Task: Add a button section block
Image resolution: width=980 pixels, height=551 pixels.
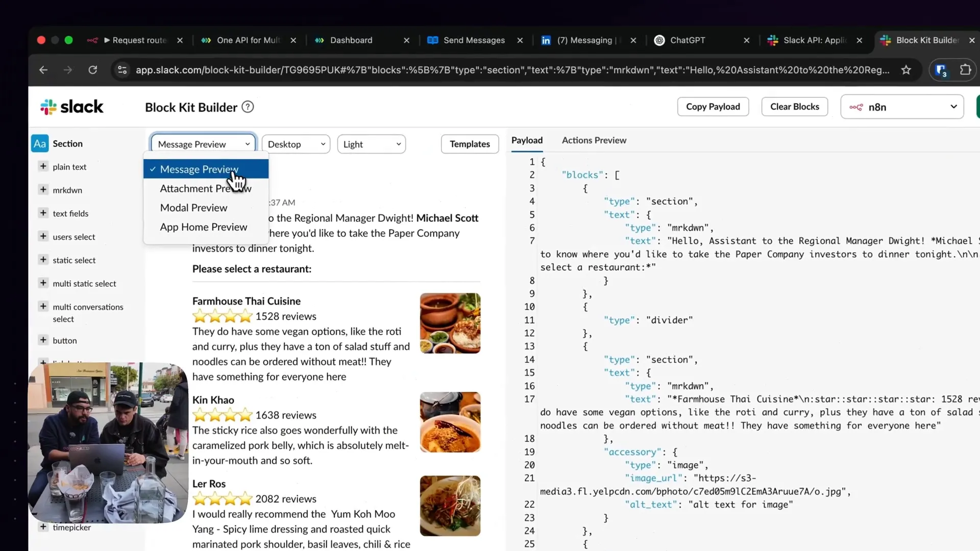Action: click(43, 340)
